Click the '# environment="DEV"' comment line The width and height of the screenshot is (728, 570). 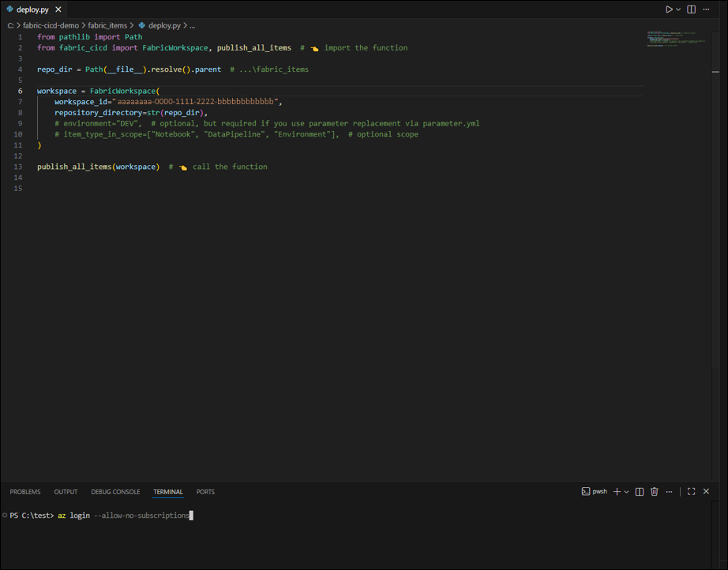267,123
